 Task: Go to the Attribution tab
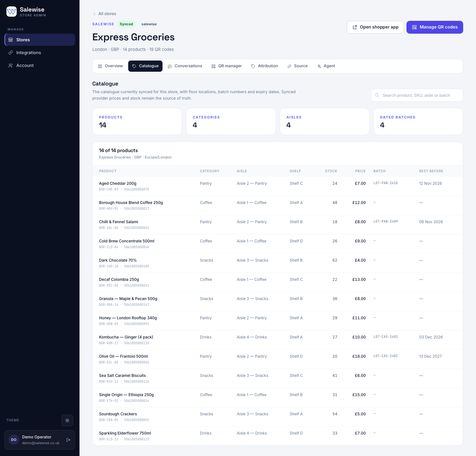pos(264,66)
